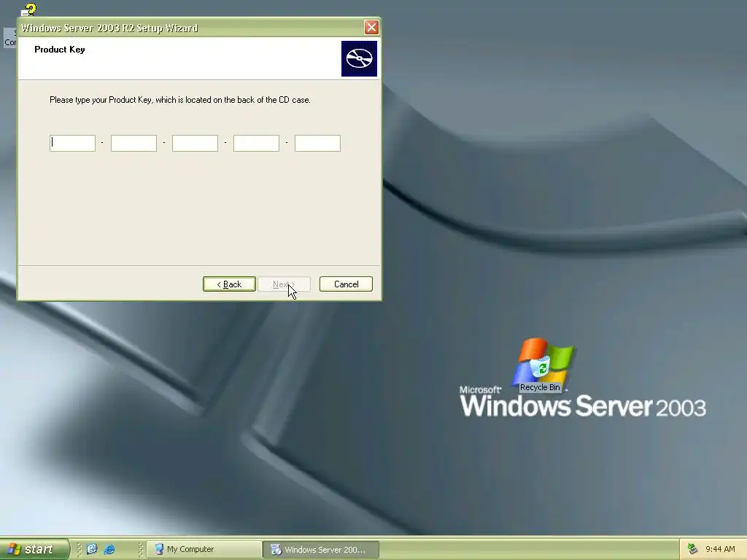Screen dimensions: 747x560
Task: Select the Recycle Bin desktop icon
Action: pyautogui.click(x=541, y=374)
